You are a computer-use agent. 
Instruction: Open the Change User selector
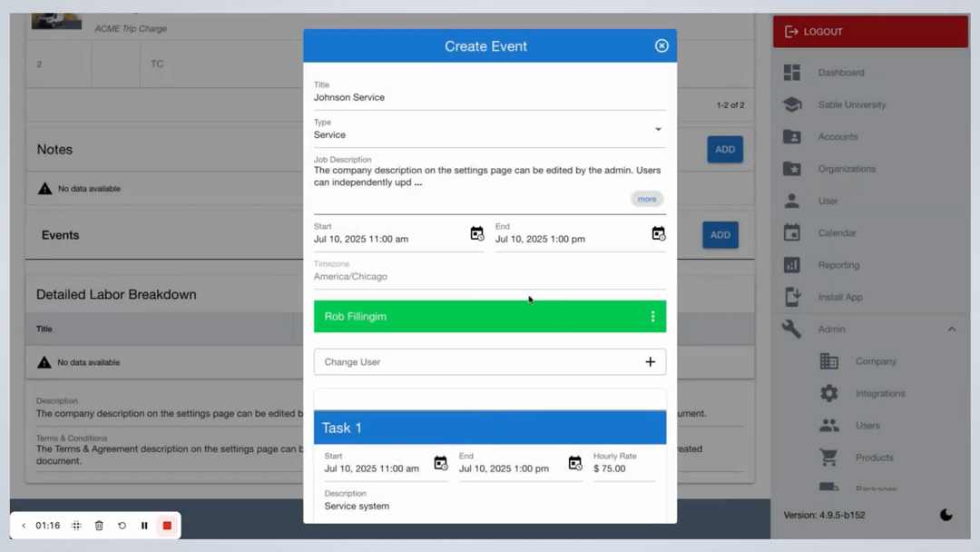pos(489,362)
